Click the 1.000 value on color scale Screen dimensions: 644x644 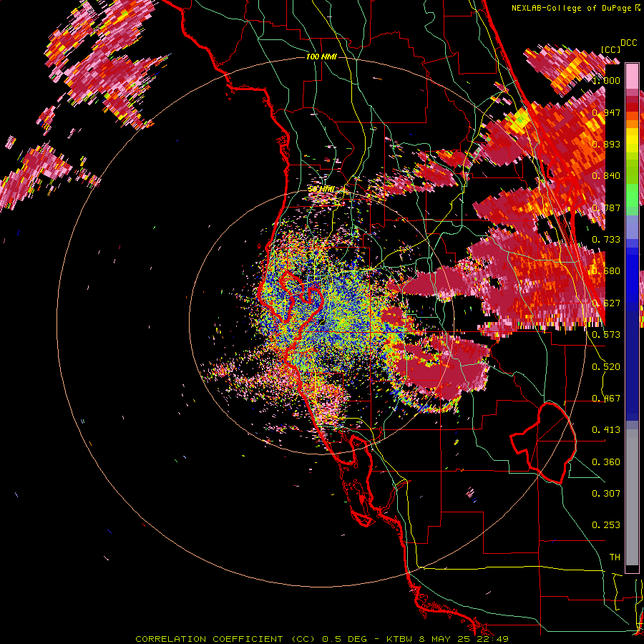point(606,80)
